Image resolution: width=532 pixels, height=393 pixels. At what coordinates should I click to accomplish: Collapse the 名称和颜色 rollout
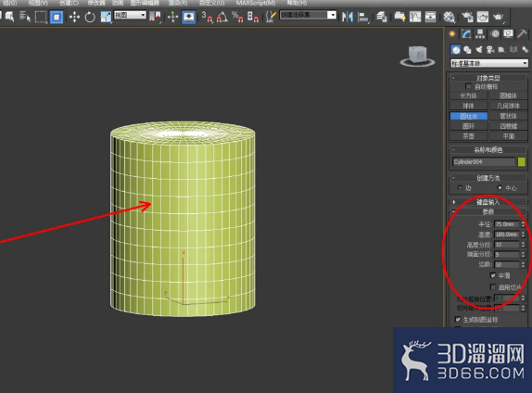point(488,149)
